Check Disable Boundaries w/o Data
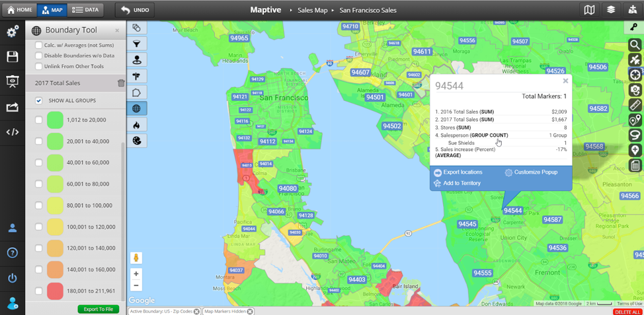This screenshot has width=644, height=315. (38, 55)
